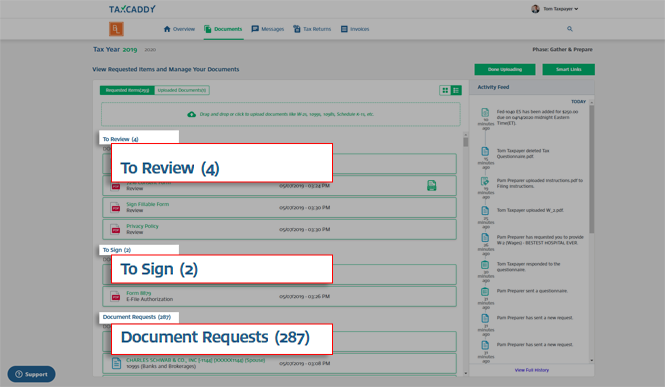This screenshot has width=665, height=387.
Task: Open the View Full History link
Action: [531, 370]
